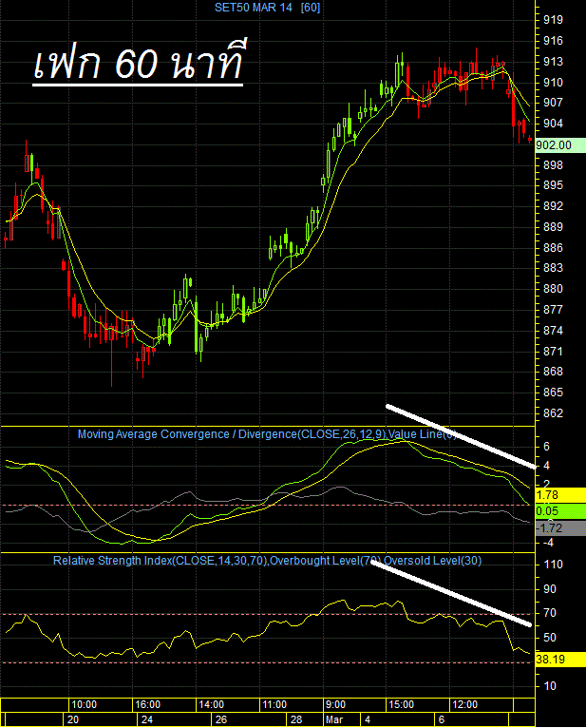Click price axis label 913
Image resolution: width=586 pixels, height=728 pixels.
(553, 61)
